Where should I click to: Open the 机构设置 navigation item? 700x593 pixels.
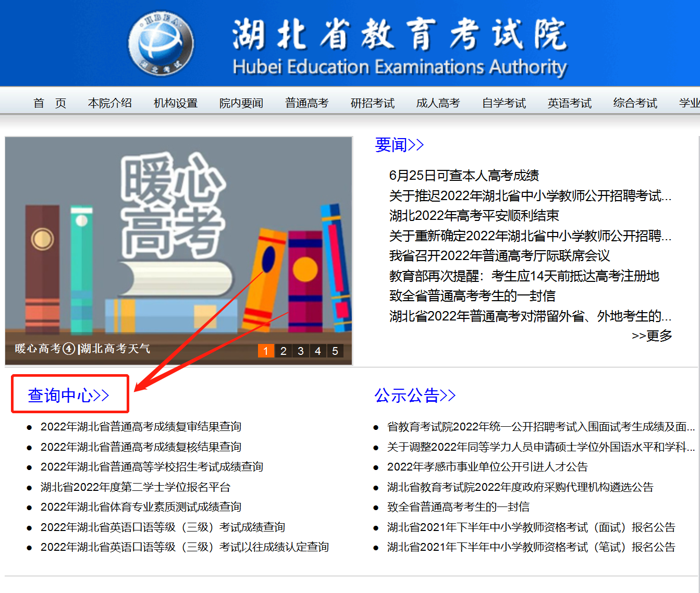(x=176, y=103)
